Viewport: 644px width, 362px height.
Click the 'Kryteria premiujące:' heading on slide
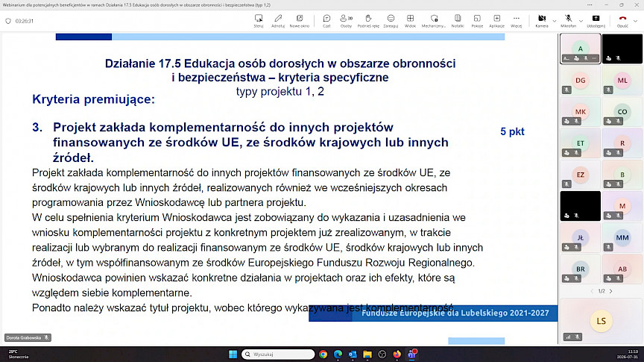[94, 99]
